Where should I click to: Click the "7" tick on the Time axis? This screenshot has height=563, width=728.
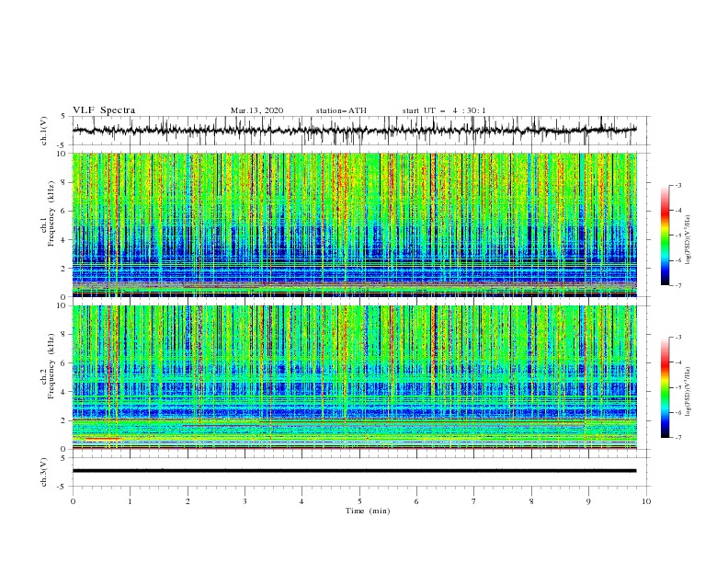pyautogui.click(x=474, y=501)
